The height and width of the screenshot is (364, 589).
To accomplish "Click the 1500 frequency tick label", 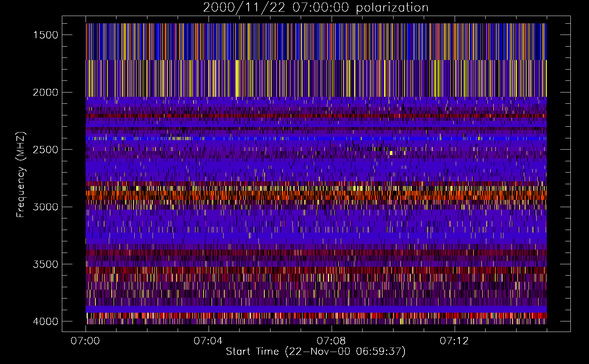I will tap(46, 35).
